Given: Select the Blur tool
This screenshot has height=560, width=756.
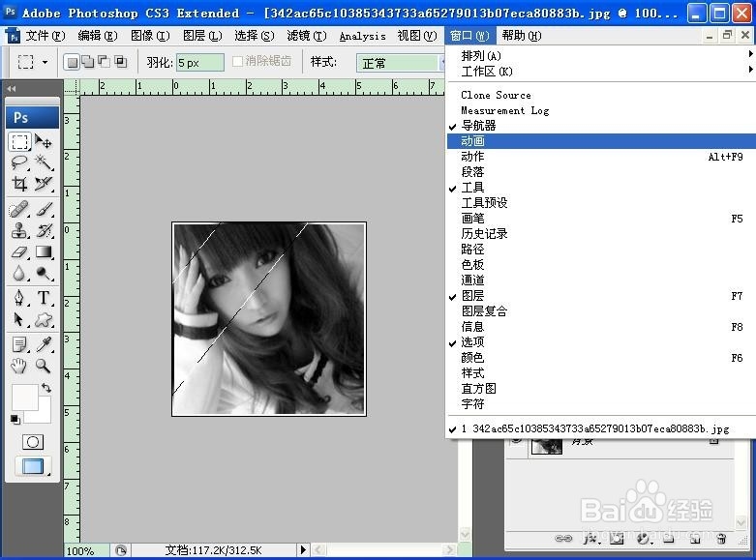Looking at the screenshot, I should (19, 274).
